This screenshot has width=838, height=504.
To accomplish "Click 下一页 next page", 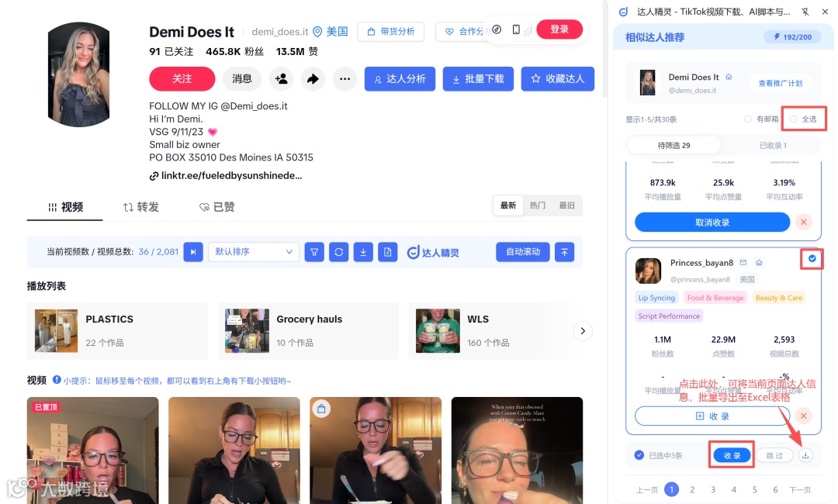I will (x=800, y=489).
